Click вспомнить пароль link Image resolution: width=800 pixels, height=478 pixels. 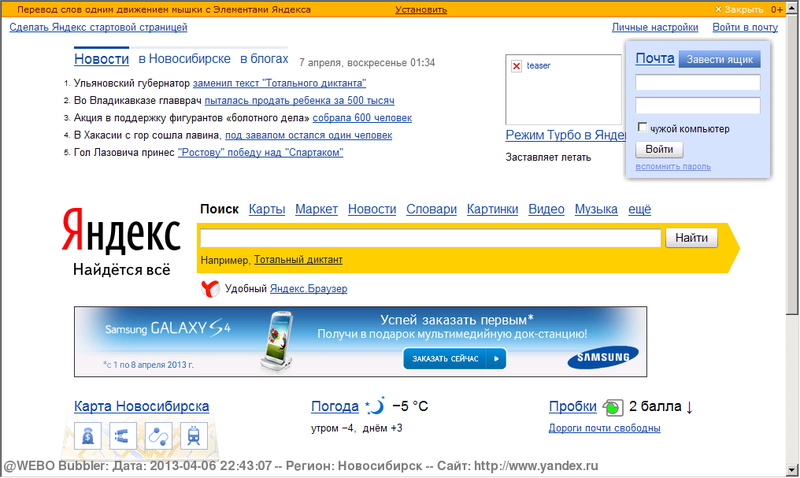pos(673,166)
